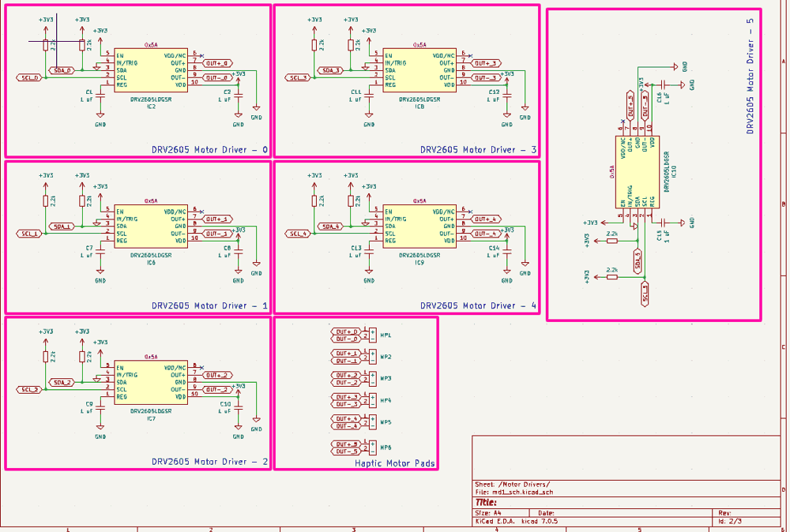Select the MP5 motor pad connector

click(372, 422)
